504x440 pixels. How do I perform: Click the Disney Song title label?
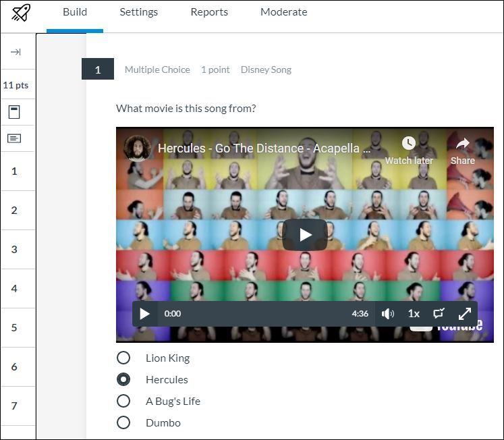266,70
